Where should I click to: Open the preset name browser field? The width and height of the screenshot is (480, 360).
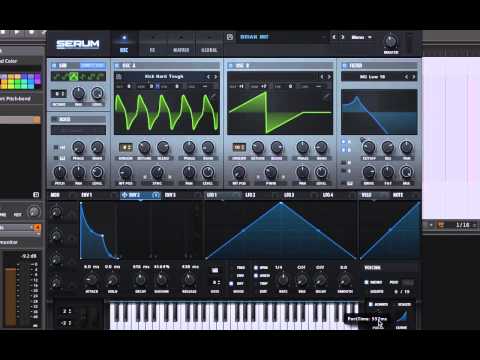tap(282, 37)
